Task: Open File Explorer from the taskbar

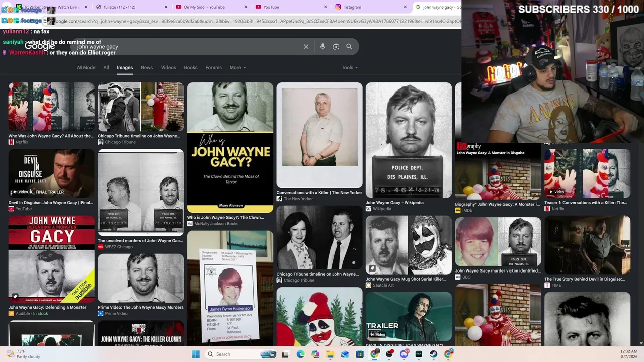Action: click(330, 354)
